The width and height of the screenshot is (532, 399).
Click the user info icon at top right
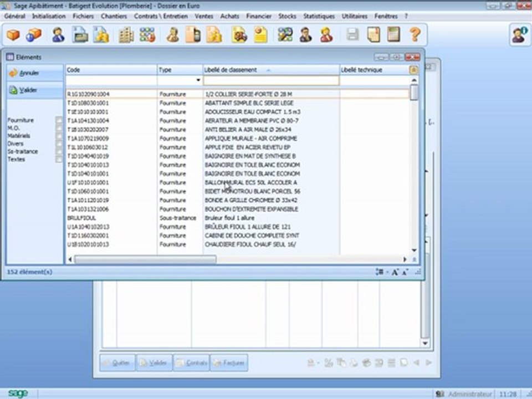519,34
